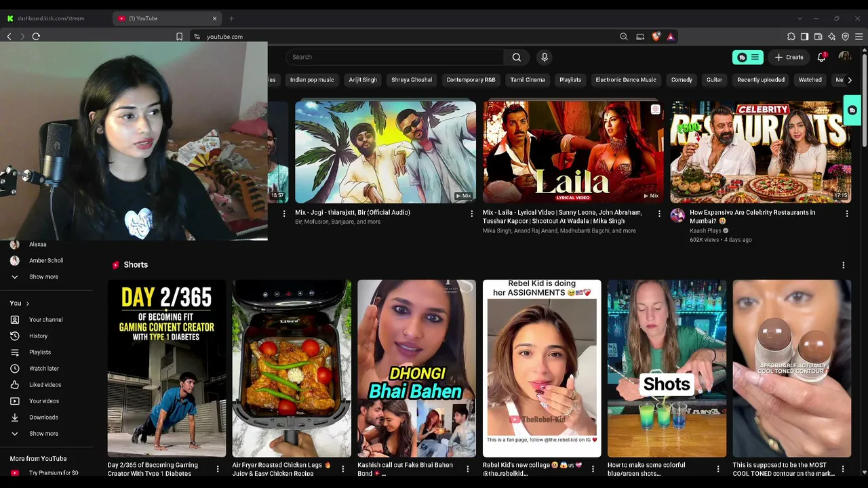
Task: Open the browser tab search dropdown arrow
Action: [x=800, y=18]
